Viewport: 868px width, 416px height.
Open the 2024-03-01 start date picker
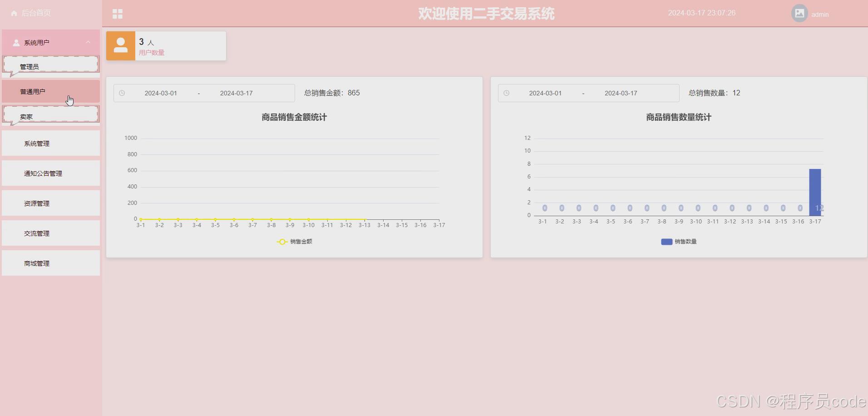click(x=160, y=93)
